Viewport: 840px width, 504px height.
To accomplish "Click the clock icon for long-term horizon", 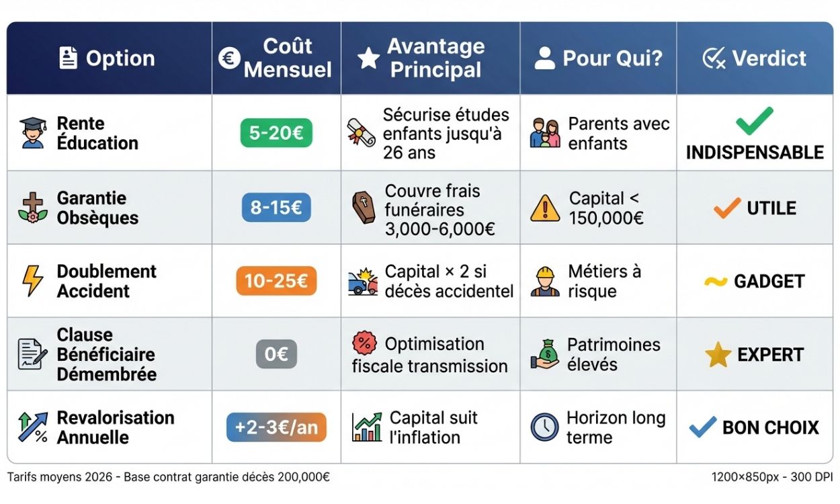I will point(544,427).
